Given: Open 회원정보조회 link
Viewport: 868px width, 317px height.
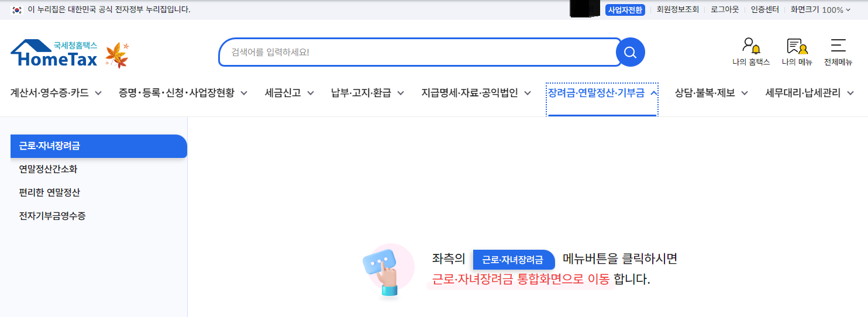Looking at the screenshot, I should point(677,10).
